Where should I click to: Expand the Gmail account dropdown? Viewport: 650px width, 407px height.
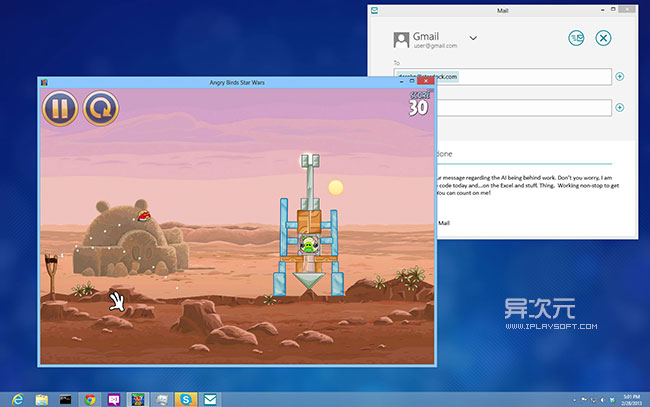(473, 38)
